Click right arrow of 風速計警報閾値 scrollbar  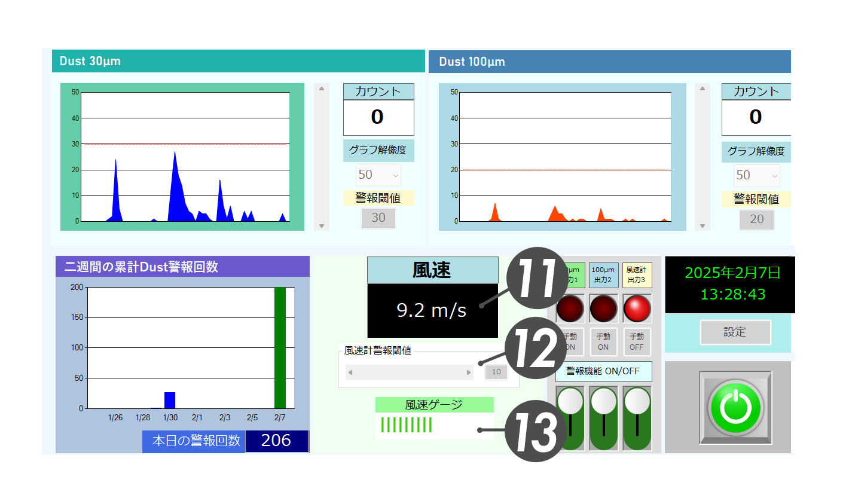pyautogui.click(x=469, y=372)
